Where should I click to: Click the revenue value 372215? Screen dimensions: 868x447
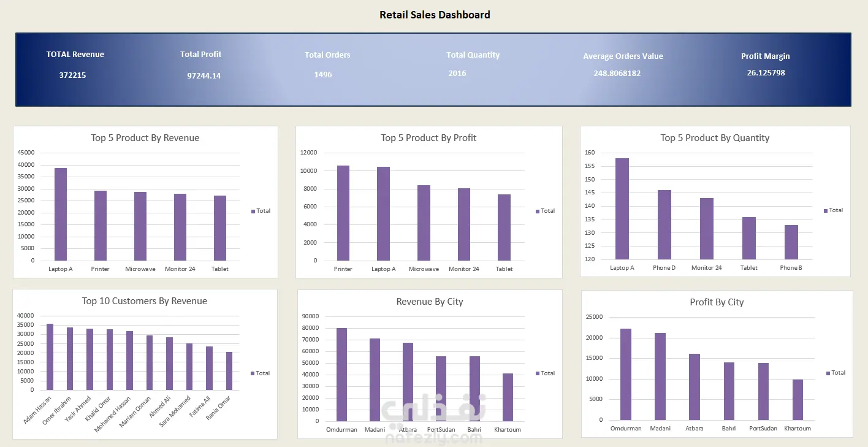click(72, 75)
